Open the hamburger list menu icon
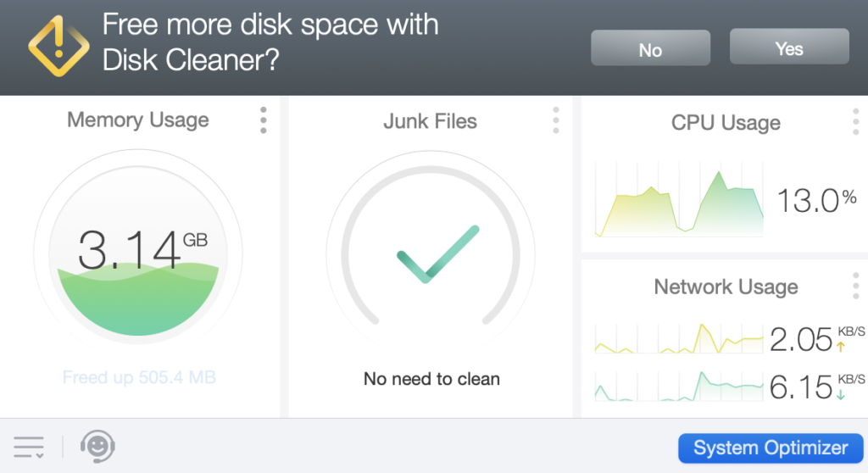Screen dimensions: 868x473 click(x=29, y=446)
